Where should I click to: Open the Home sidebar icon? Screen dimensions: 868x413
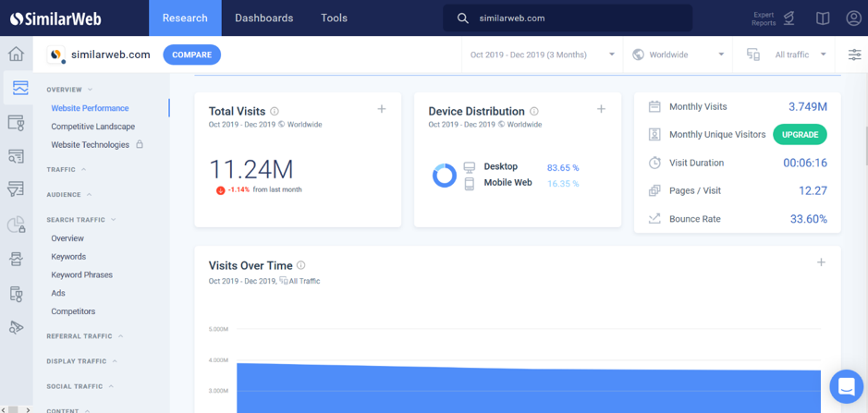tap(17, 55)
